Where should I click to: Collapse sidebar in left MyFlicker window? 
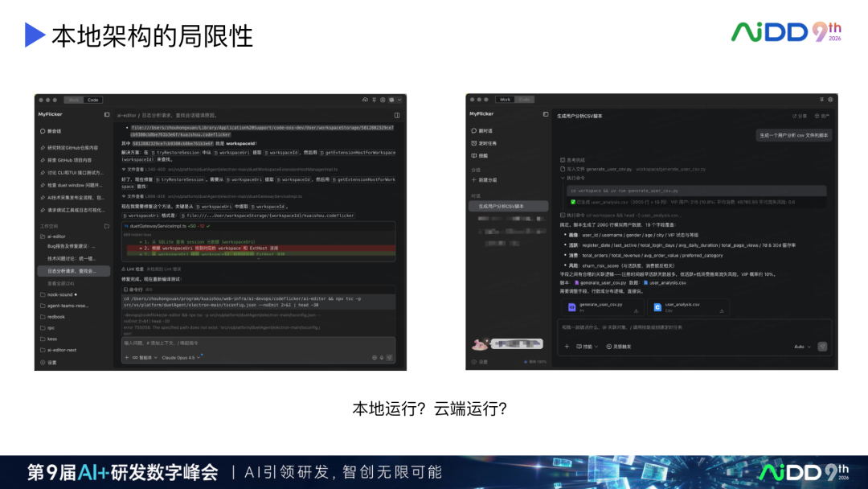[107, 115]
